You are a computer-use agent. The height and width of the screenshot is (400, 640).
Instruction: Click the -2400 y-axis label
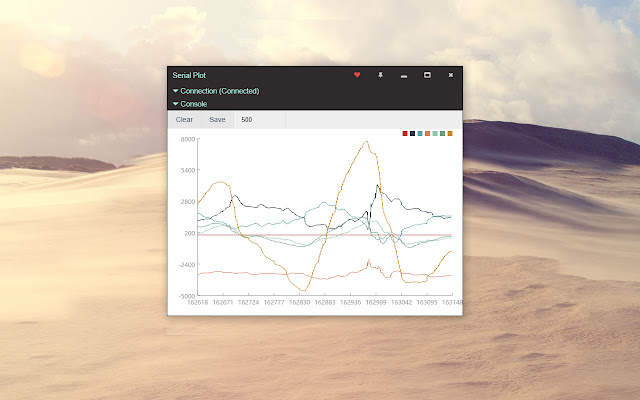pyautogui.click(x=187, y=264)
